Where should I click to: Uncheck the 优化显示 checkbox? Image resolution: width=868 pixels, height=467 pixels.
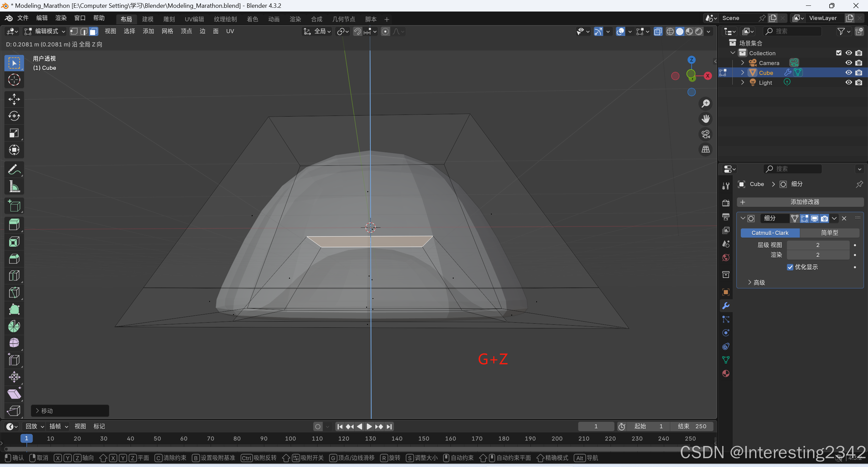coord(790,267)
